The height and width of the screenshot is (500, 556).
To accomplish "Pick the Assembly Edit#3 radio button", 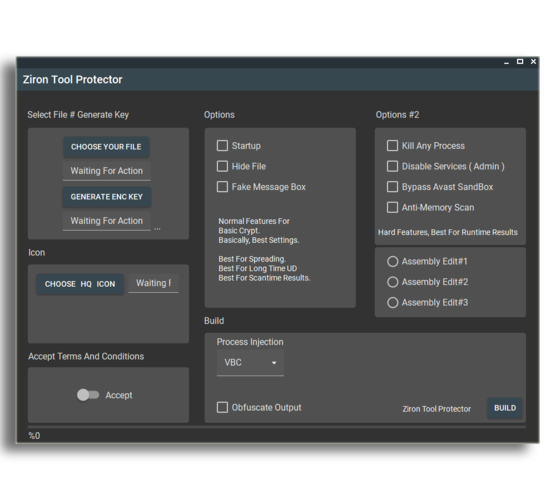I will [x=393, y=303].
